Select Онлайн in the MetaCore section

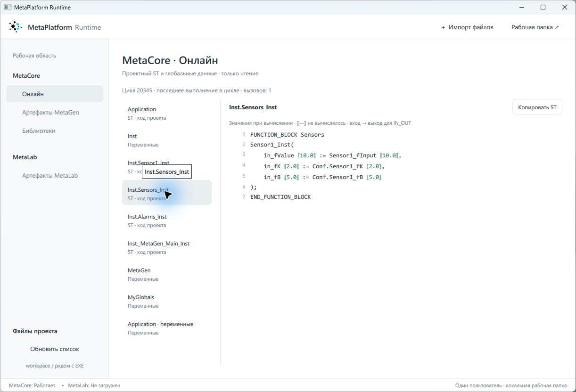[55, 94]
